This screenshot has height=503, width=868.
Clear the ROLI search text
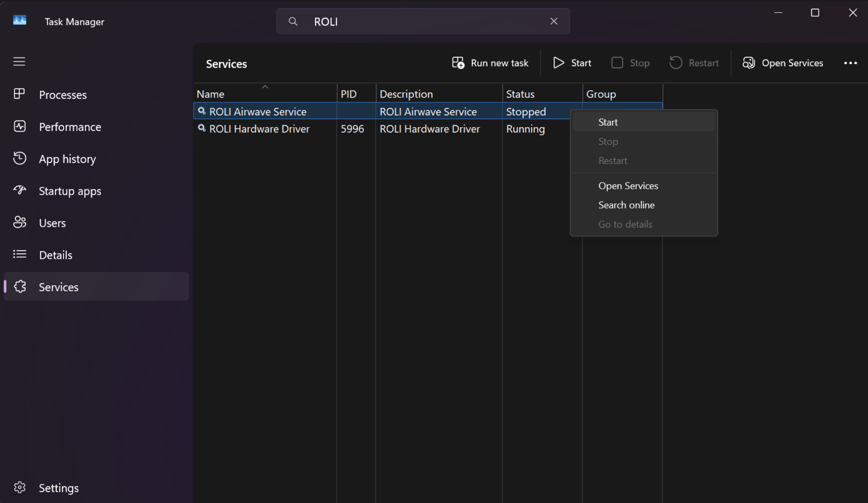(x=554, y=21)
